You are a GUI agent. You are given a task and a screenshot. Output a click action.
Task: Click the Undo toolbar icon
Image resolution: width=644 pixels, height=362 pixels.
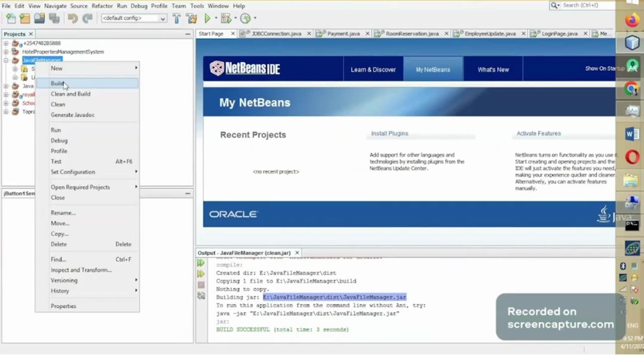(x=73, y=19)
